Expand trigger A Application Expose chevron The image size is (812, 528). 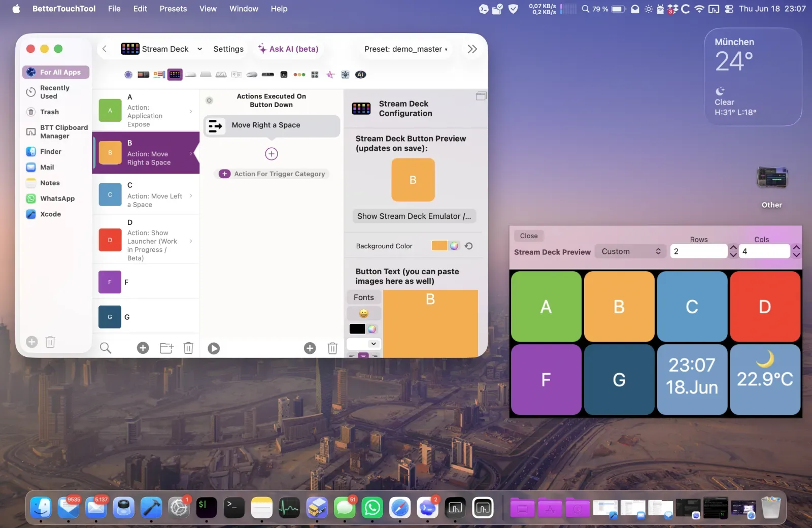coord(191,111)
